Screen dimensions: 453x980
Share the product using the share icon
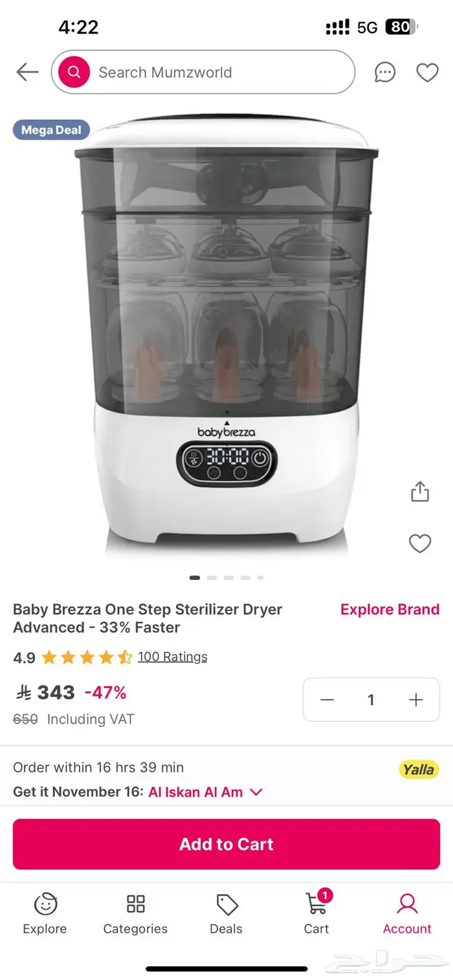420,492
